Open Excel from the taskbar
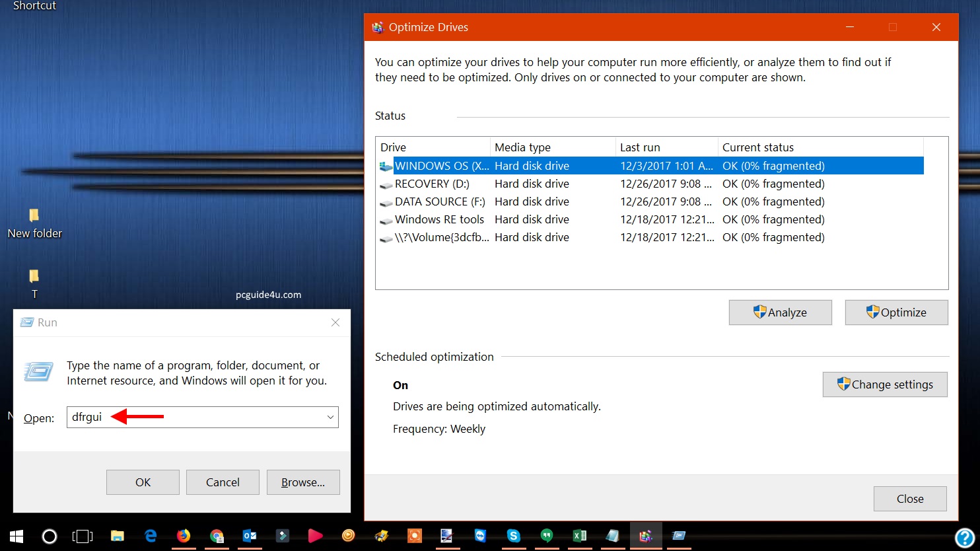The image size is (980, 551). (x=579, y=536)
